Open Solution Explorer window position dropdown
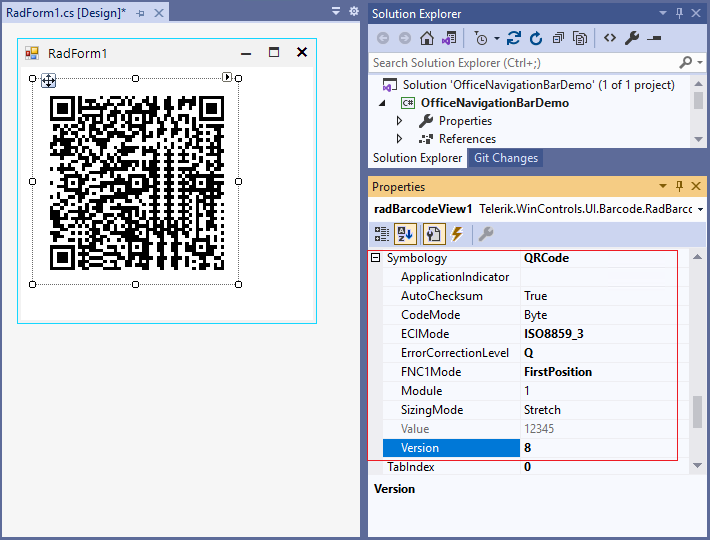This screenshot has height=540, width=710. pyautogui.click(x=663, y=13)
